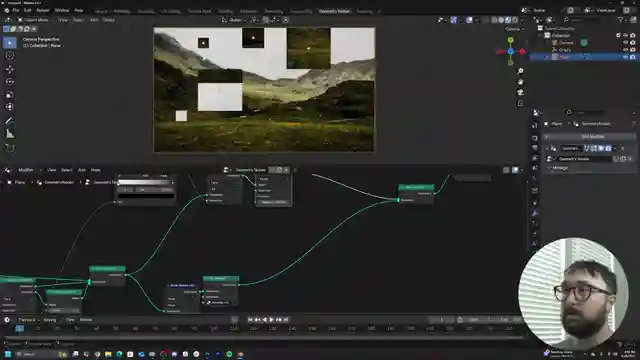Click the lock camera to view icon
The height and width of the screenshot is (360, 640).
click(520, 103)
